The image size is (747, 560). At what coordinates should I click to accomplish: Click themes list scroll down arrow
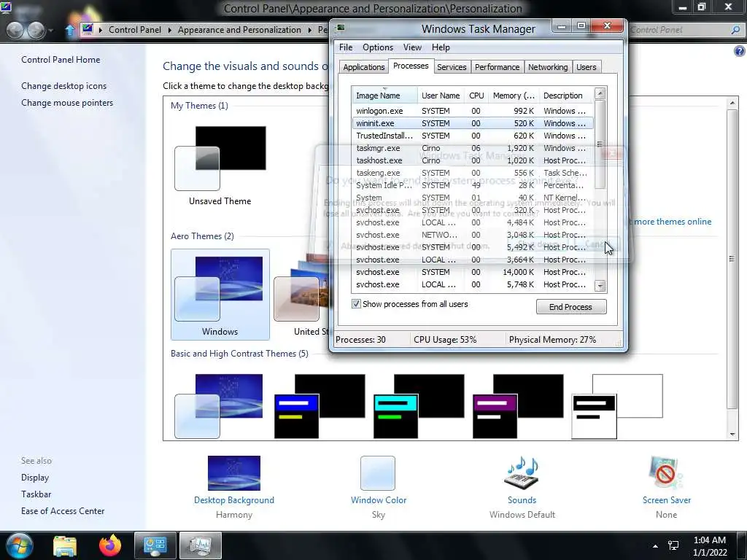point(732,435)
